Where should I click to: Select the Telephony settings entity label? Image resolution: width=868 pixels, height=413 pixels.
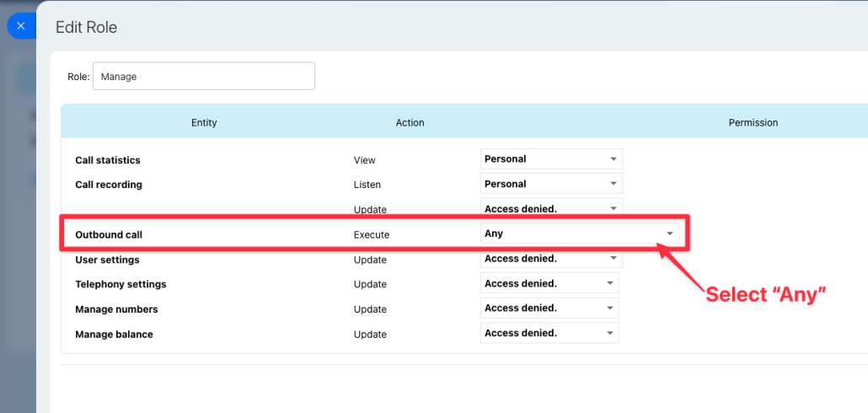click(121, 285)
